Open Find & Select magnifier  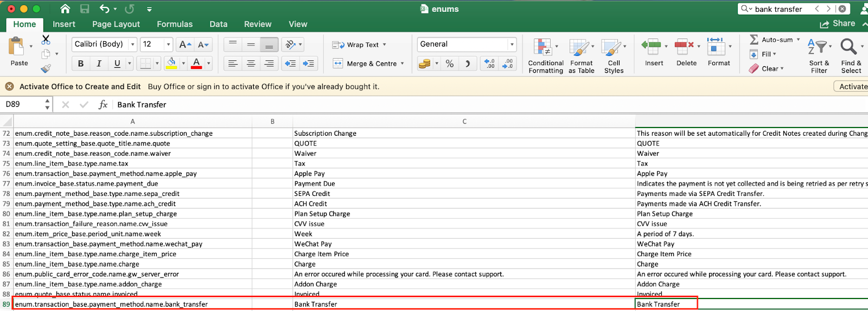click(849, 47)
